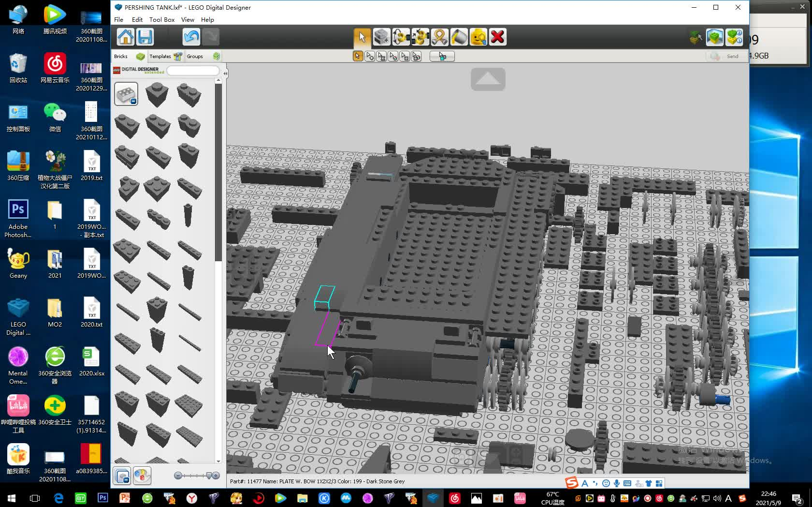Switch to the Groups tab
The height and width of the screenshot is (507, 812).
(203, 57)
